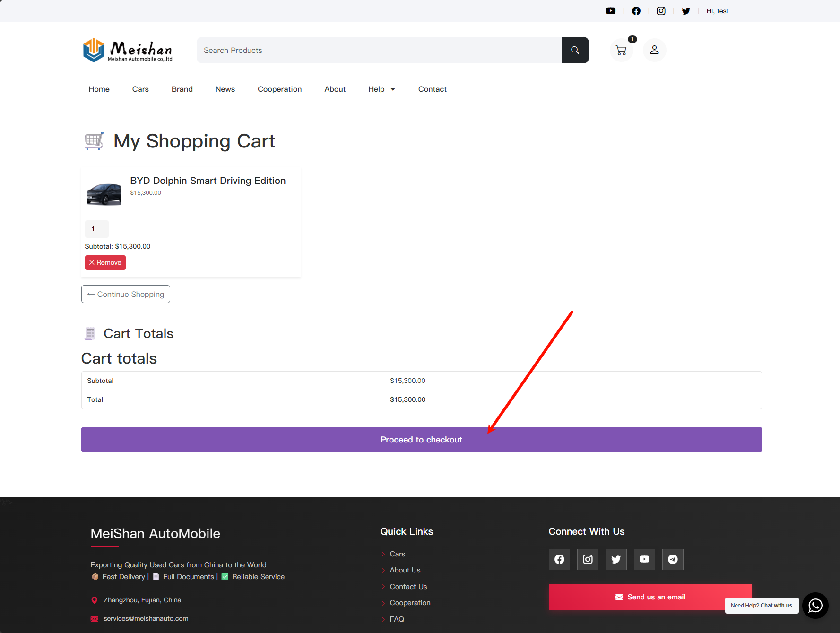840x633 pixels.
Task: Open the Twitter icon in top bar
Action: pyautogui.click(x=686, y=11)
